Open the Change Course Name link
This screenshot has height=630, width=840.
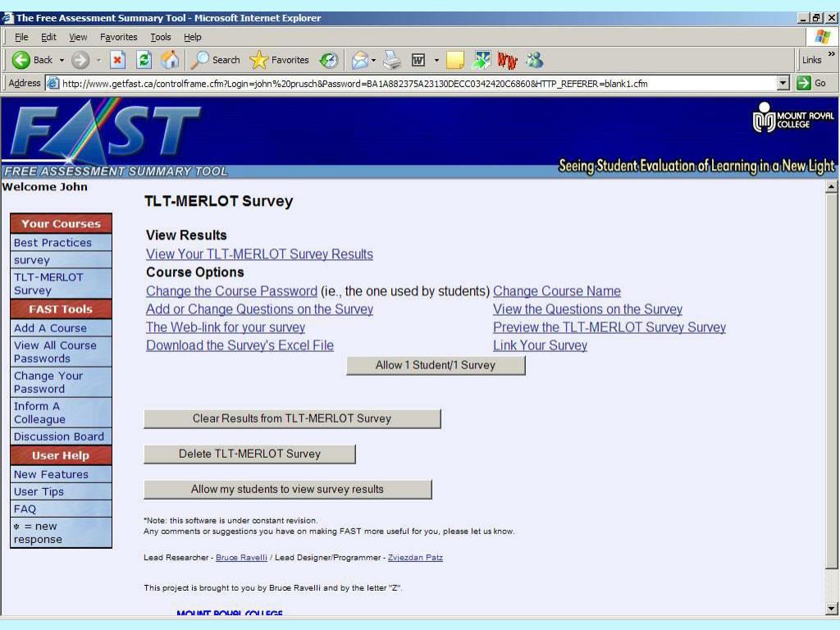(x=557, y=291)
